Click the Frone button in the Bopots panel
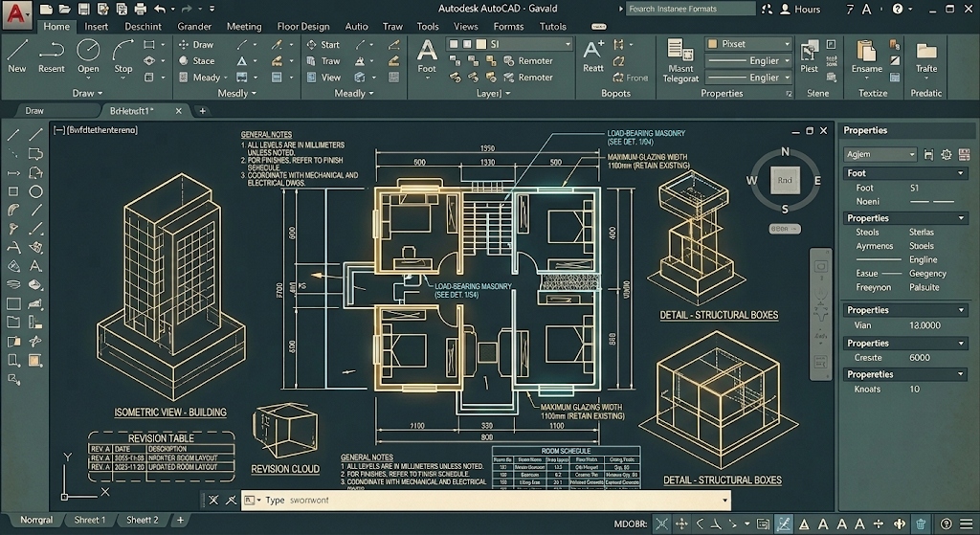Viewport: 980px width, 535px height. pyautogui.click(x=630, y=78)
